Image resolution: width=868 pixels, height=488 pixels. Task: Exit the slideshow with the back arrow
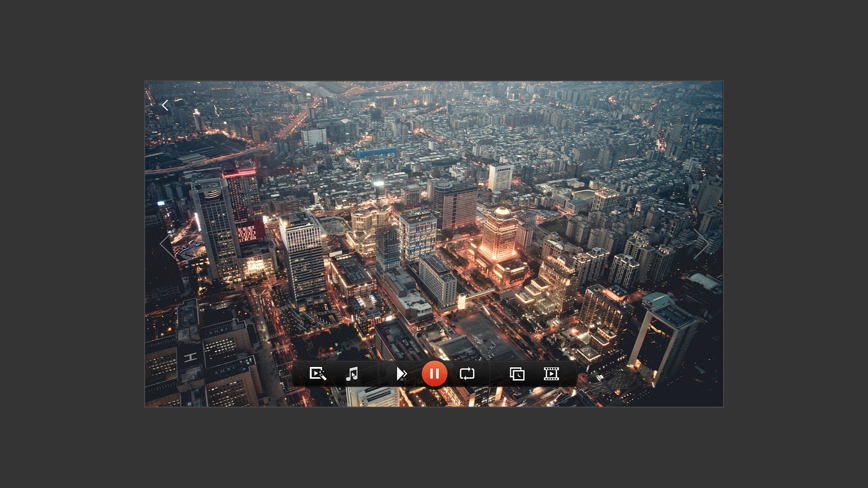[x=165, y=105]
